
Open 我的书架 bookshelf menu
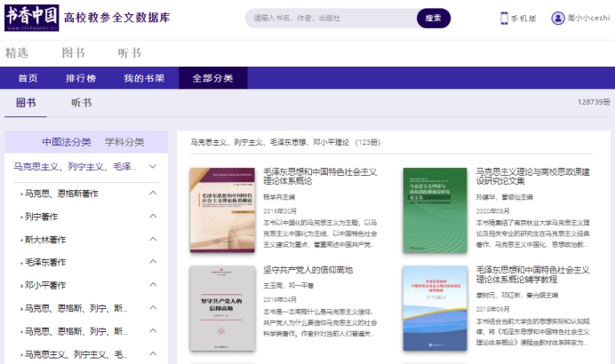(x=144, y=78)
